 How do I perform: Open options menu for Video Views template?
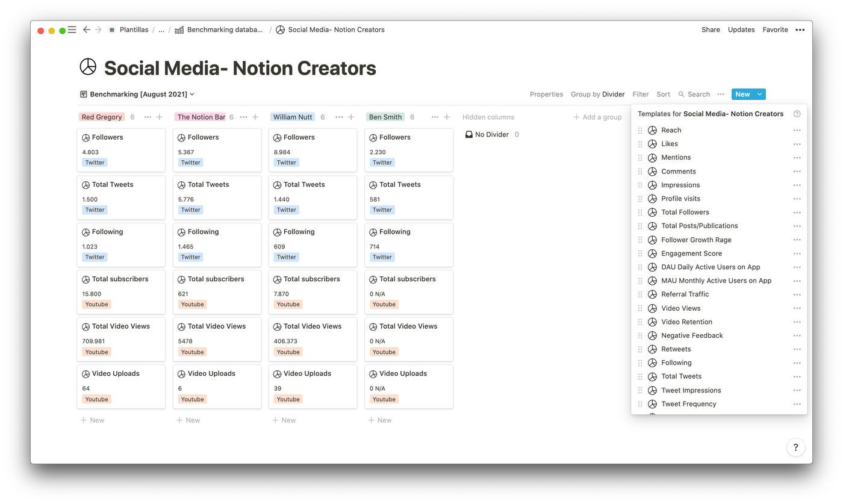point(797,308)
